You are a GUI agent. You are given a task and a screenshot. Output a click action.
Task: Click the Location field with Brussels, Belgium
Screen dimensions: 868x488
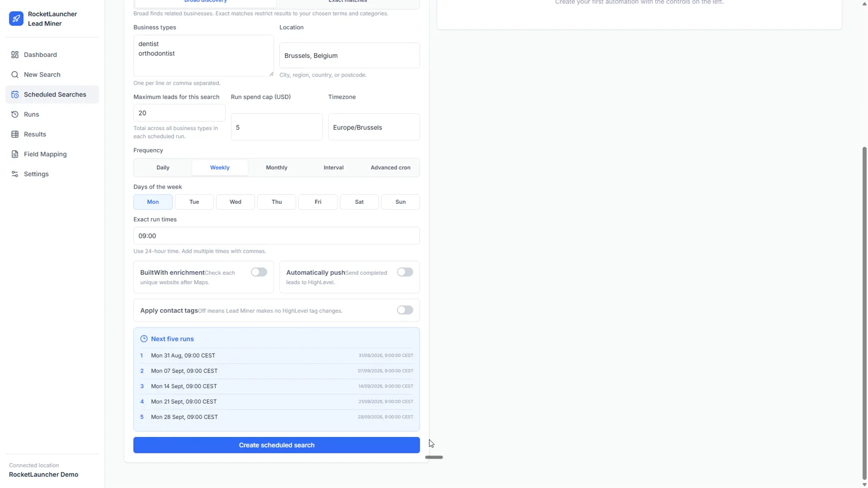pos(349,55)
